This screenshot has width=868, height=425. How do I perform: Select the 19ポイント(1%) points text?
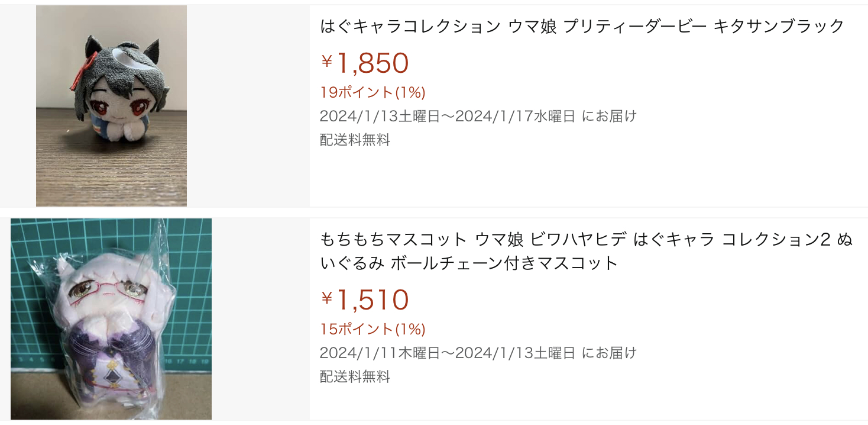coord(373,92)
